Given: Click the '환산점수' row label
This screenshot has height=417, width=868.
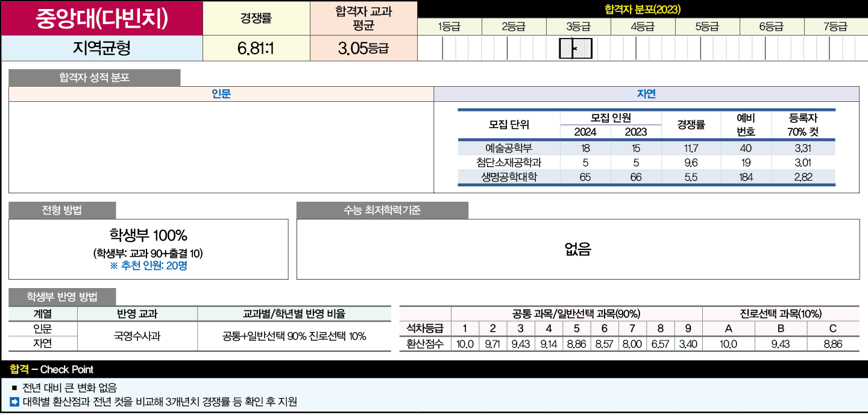Looking at the screenshot, I should click(425, 344).
